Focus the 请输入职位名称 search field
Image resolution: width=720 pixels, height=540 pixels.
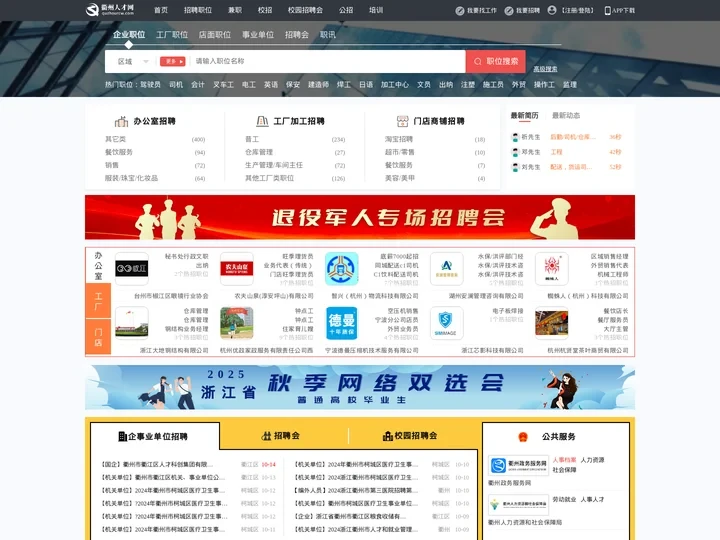(x=328, y=62)
